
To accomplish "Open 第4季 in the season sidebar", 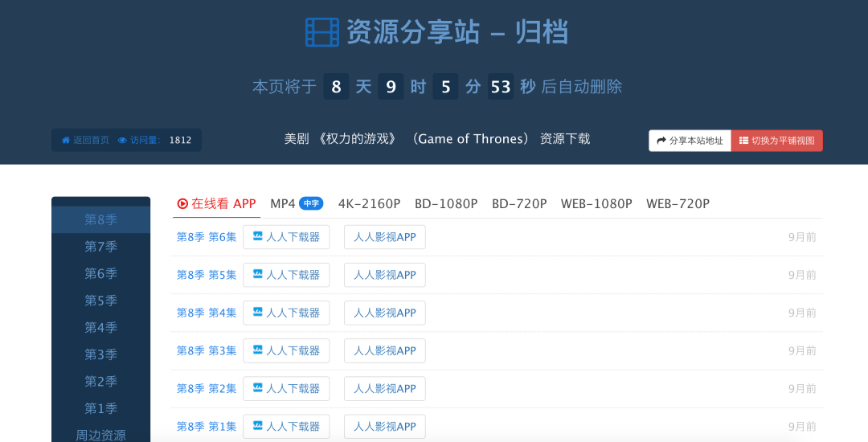I will (x=100, y=328).
